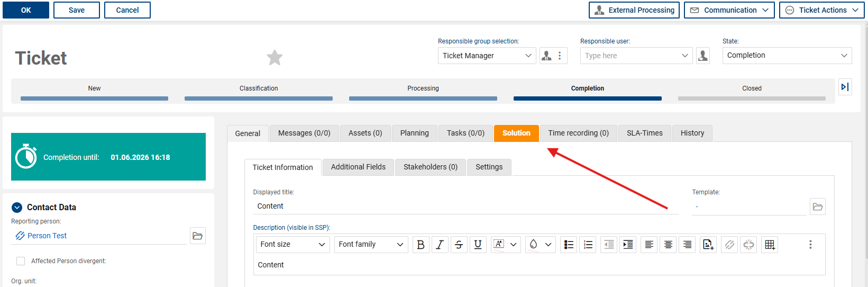Tick Affected Person divergent checkbox
This screenshot has width=868, height=287.
coord(21,261)
